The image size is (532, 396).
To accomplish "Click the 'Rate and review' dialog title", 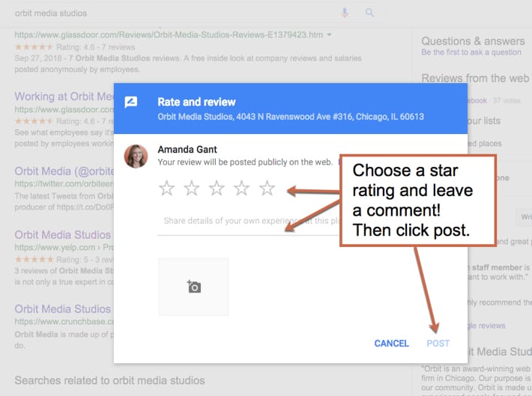I will coord(196,102).
